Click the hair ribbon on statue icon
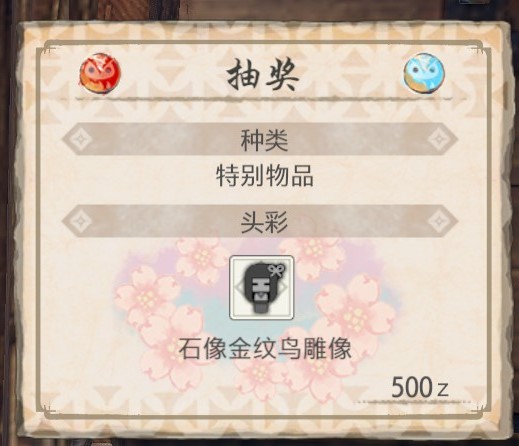519x446 pixels. tap(276, 270)
